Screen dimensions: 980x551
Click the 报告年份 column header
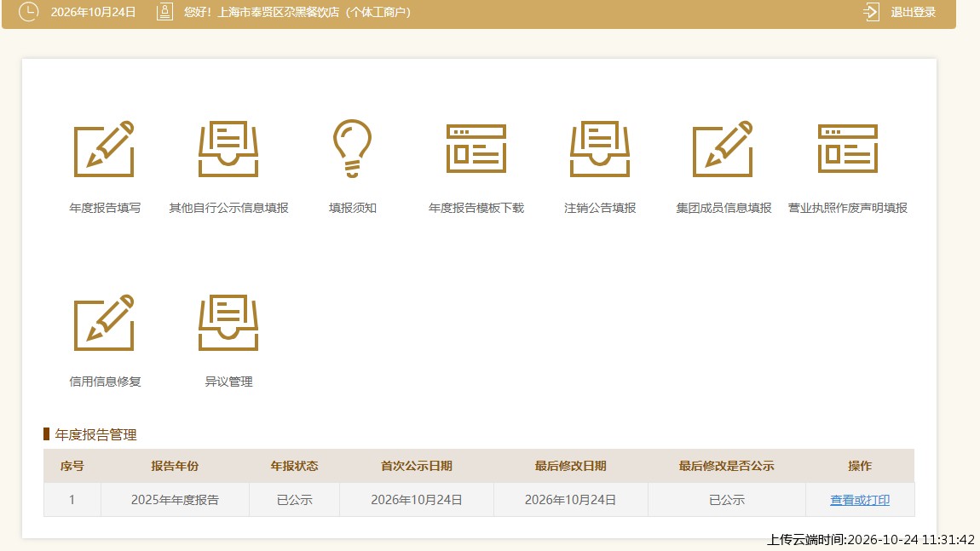click(x=175, y=466)
